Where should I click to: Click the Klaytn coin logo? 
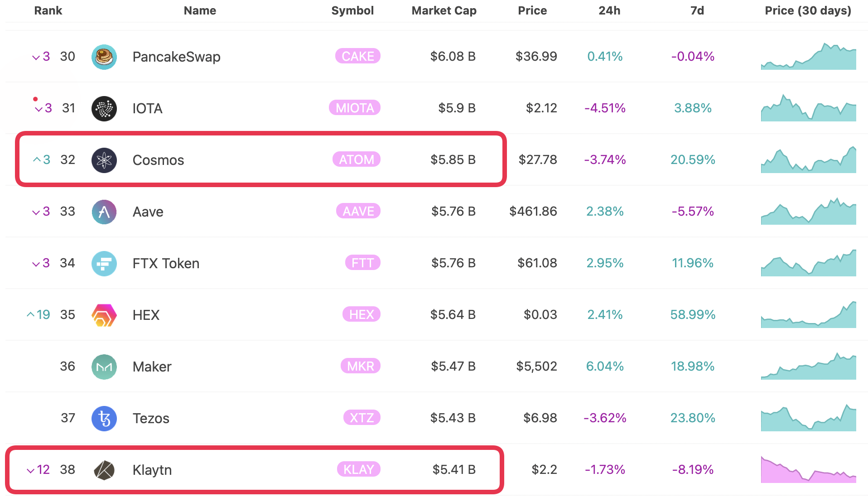pyautogui.click(x=104, y=470)
